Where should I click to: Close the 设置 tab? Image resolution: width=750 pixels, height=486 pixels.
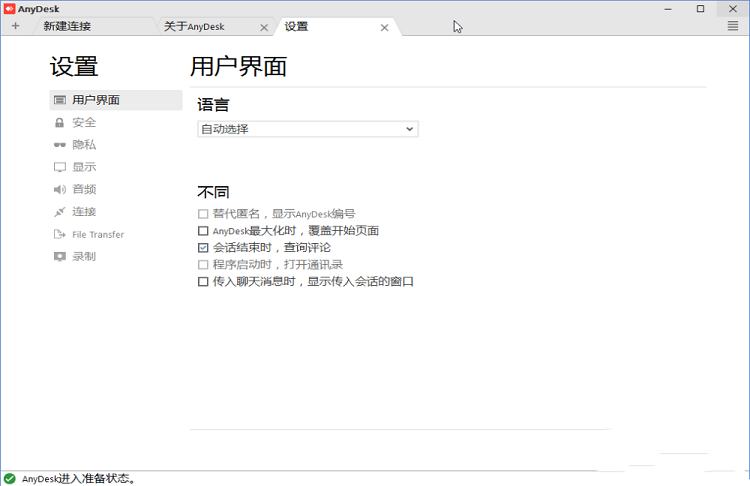pyautogui.click(x=384, y=27)
